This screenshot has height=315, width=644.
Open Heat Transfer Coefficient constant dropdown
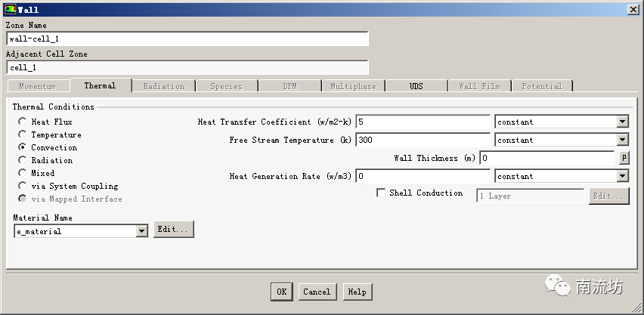point(622,122)
